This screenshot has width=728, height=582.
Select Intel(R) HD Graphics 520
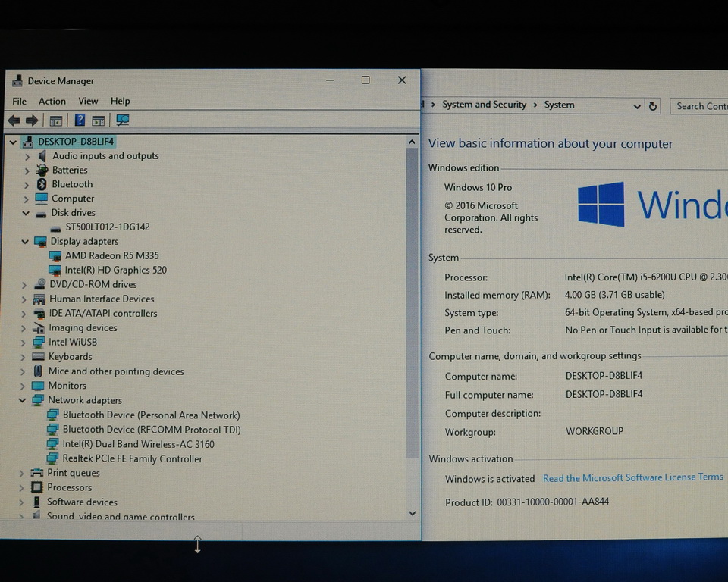[x=115, y=270]
